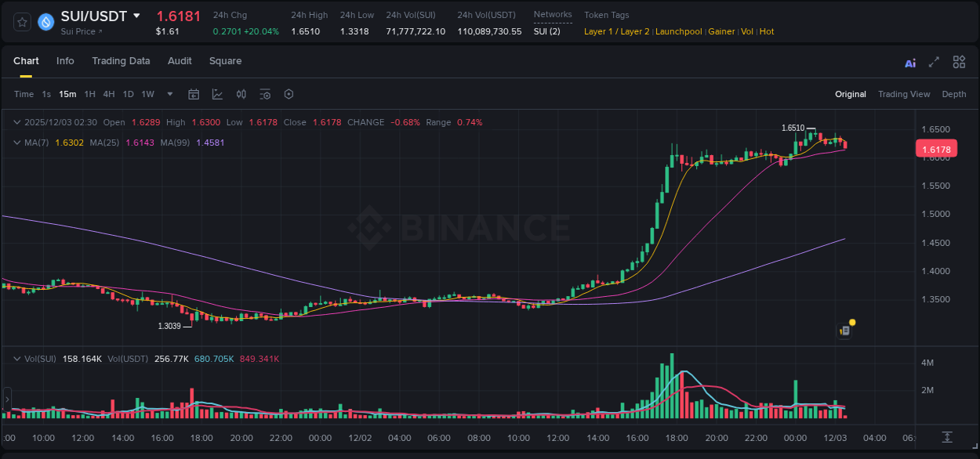Collapse the MA indicator row
980x459 pixels.
[x=16, y=143]
